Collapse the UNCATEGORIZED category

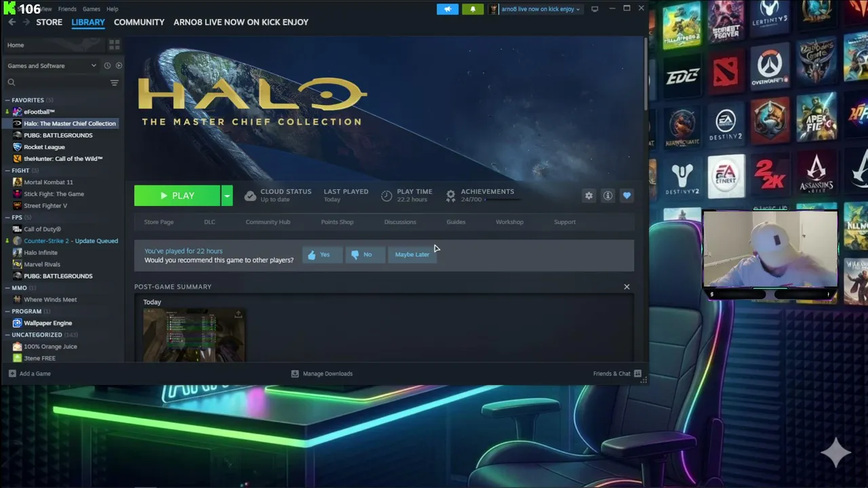(7, 335)
